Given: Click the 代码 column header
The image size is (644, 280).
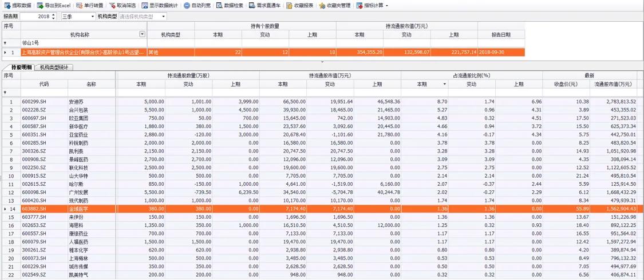Looking at the screenshot, I should tap(44, 84).
